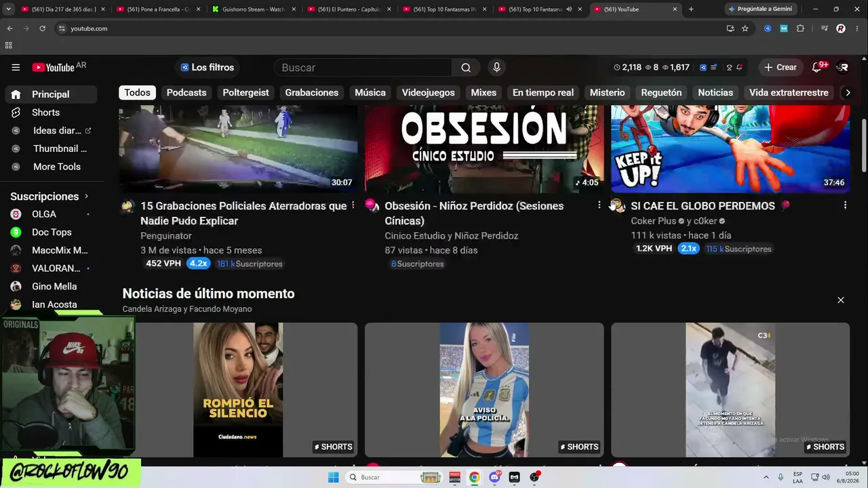Image resolution: width=868 pixels, height=488 pixels.
Task: Open the notifications bell
Action: coord(817,67)
